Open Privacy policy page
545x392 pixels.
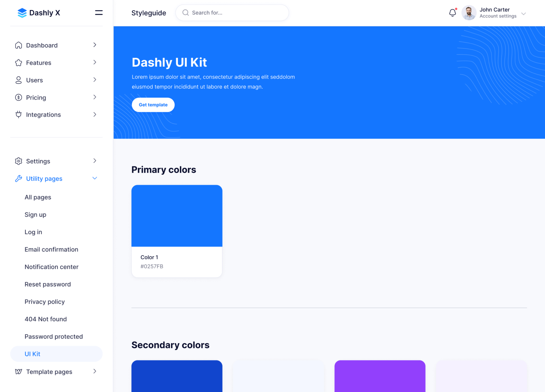(45, 302)
